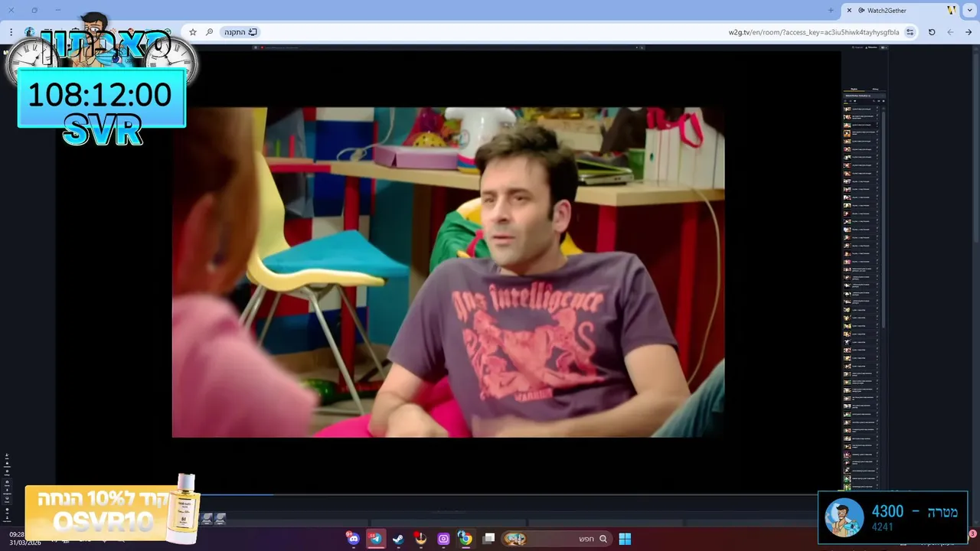The height and width of the screenshot is (551, 980).
Task: Open Chrome's three-dot menu
Action: (11, 32)
